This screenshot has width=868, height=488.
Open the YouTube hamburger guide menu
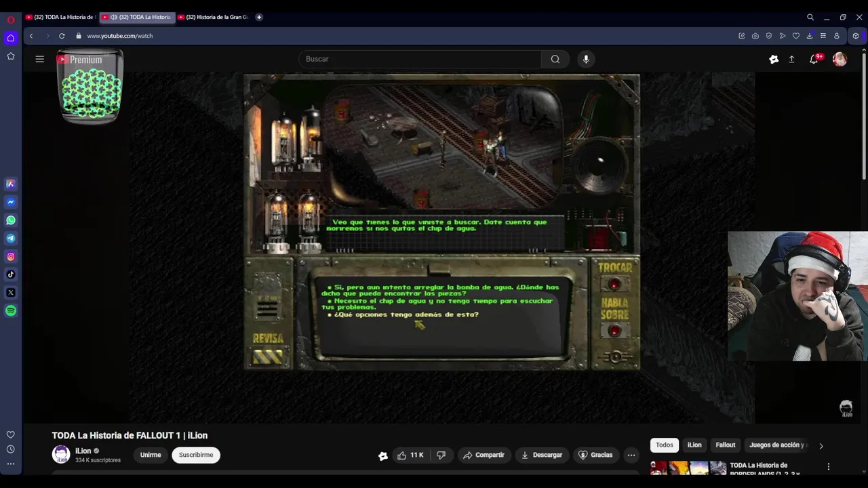click(x=40, y=59)
